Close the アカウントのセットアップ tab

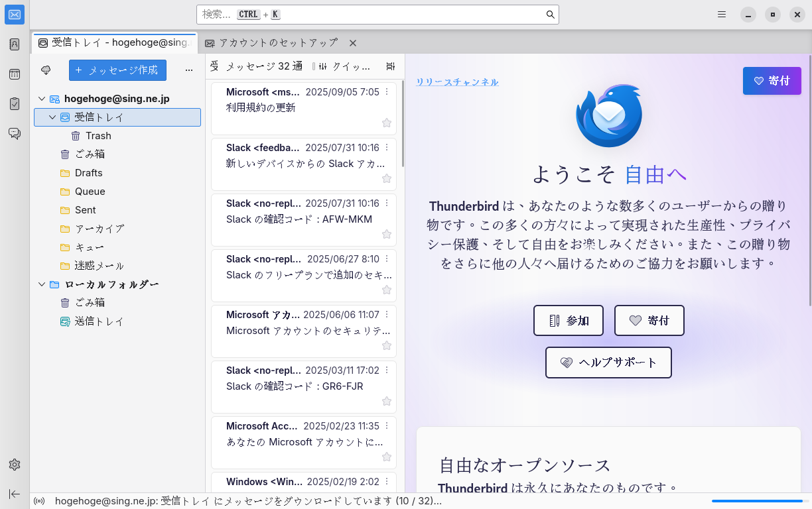[353, 43]
